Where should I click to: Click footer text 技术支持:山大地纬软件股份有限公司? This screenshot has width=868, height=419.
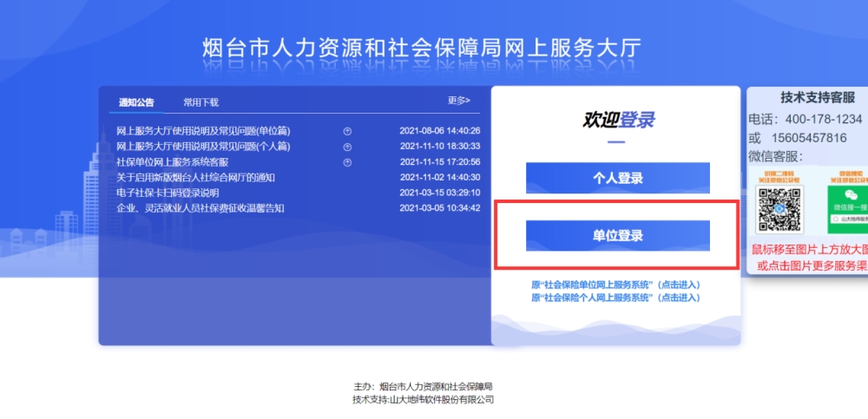(x=423, y=400)
